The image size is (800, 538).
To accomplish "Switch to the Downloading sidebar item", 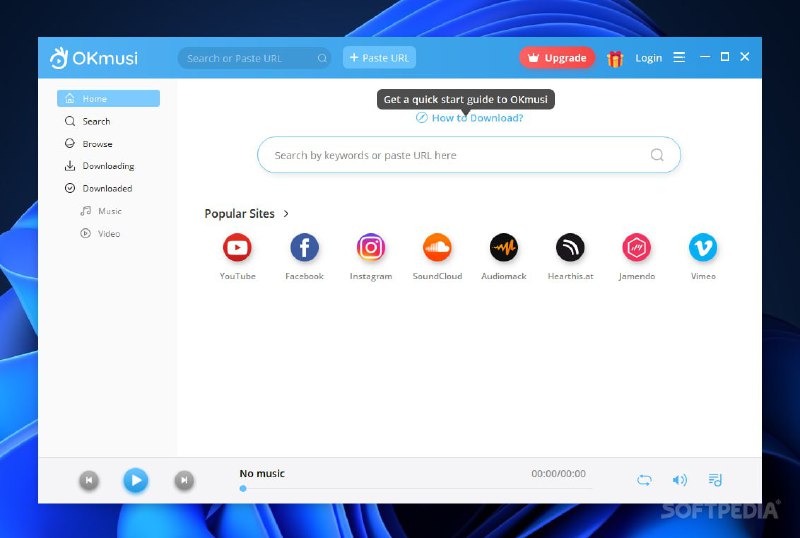I will point(108,166).
